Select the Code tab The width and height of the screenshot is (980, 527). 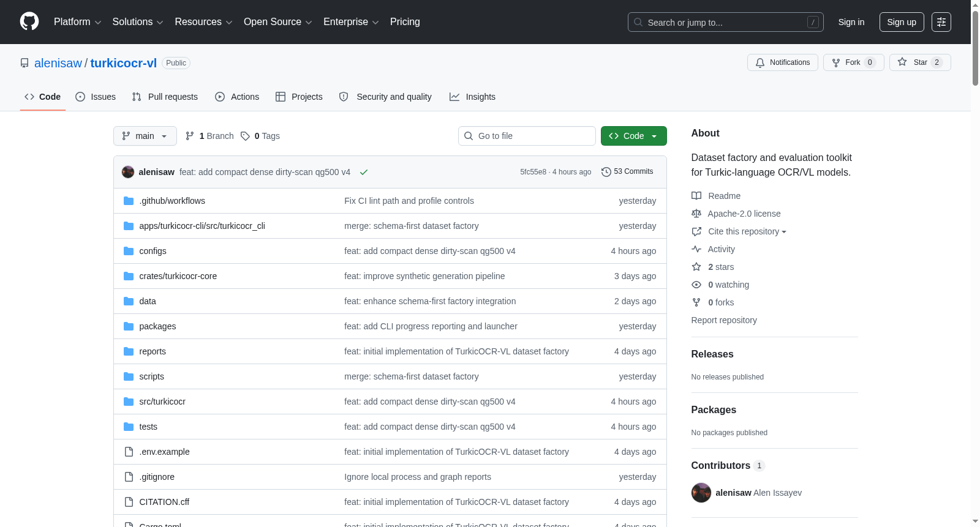(x=43, y=97)
